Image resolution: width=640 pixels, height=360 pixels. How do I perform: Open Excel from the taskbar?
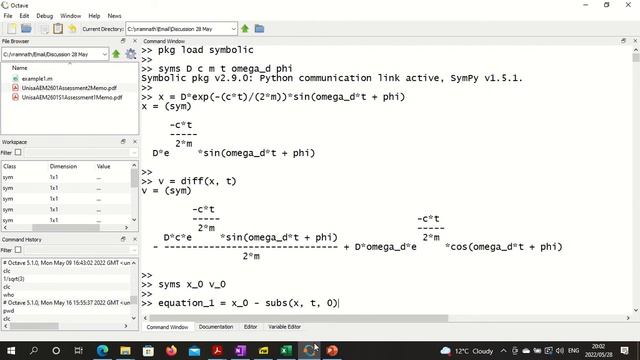(286, 351)
